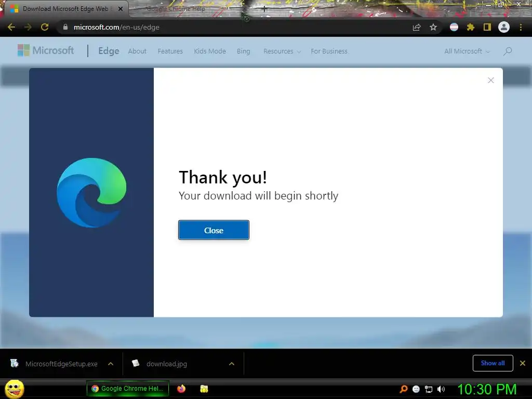
Task: Click the Microsoft logo
Action: (x=46, y=50)
